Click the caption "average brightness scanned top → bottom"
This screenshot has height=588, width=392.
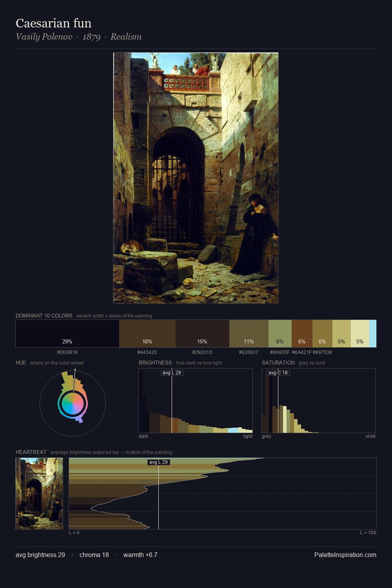tap(111, 452)
